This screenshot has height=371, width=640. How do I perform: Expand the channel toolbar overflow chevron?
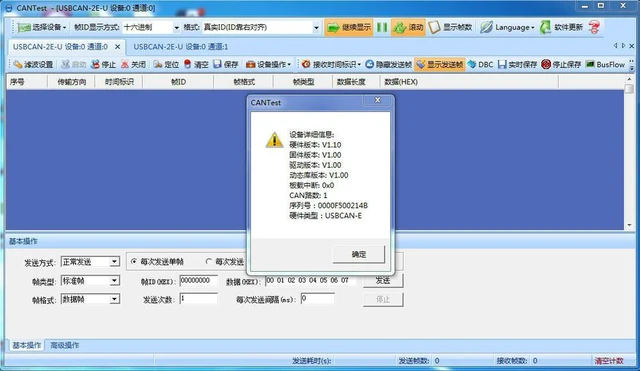click(x=632, y=64)
